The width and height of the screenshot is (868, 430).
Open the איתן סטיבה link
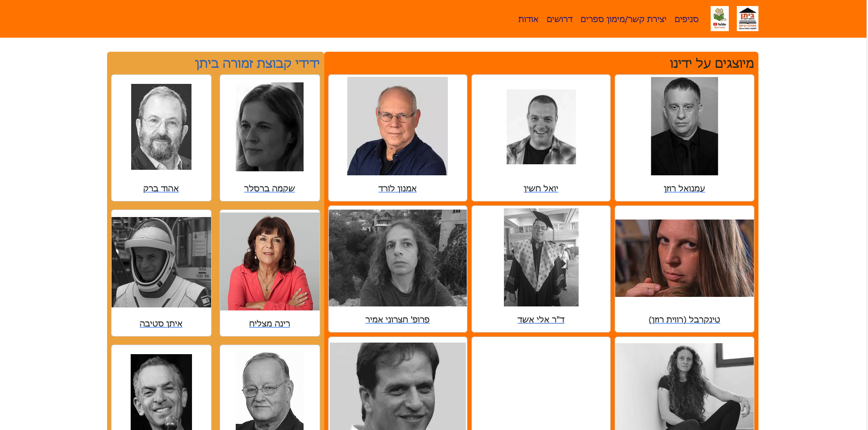tap(161, 324)
